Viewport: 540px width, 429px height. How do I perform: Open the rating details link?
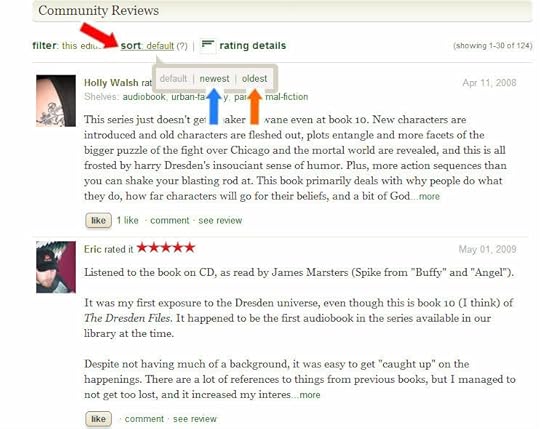tap(252, 45)
